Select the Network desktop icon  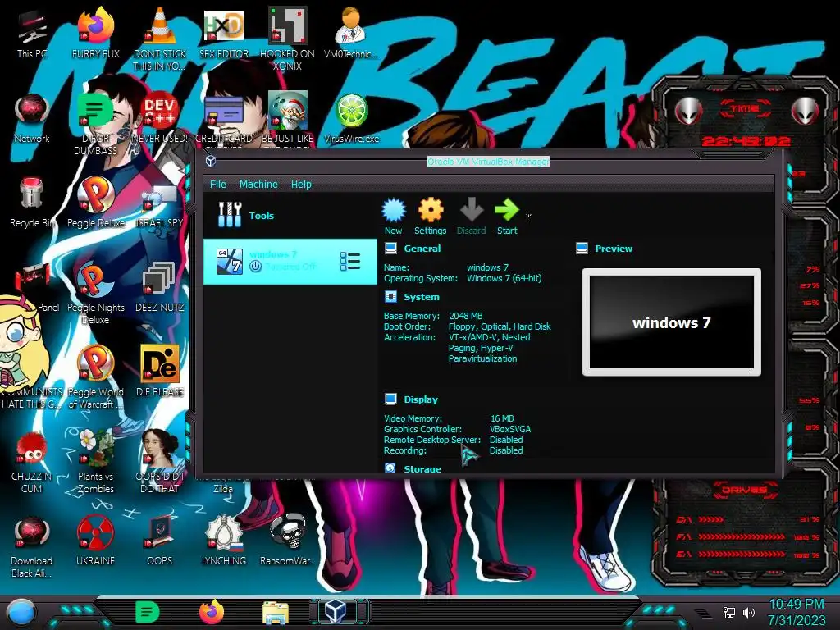[32, 119]
